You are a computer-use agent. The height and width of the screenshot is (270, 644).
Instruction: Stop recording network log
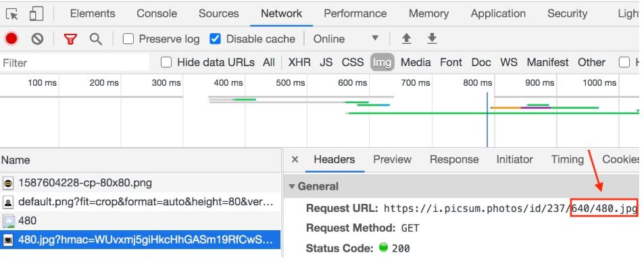[x=11, y=38]
